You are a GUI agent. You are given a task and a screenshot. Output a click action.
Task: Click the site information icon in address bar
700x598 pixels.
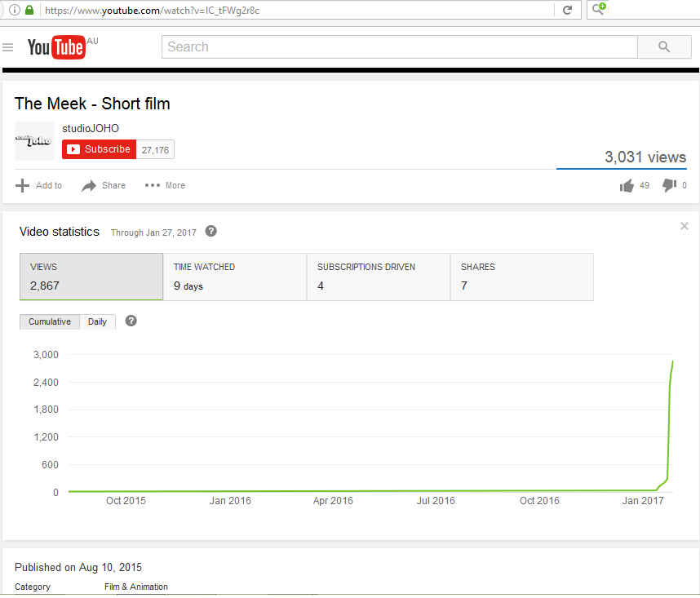click(x=15, y=10)
